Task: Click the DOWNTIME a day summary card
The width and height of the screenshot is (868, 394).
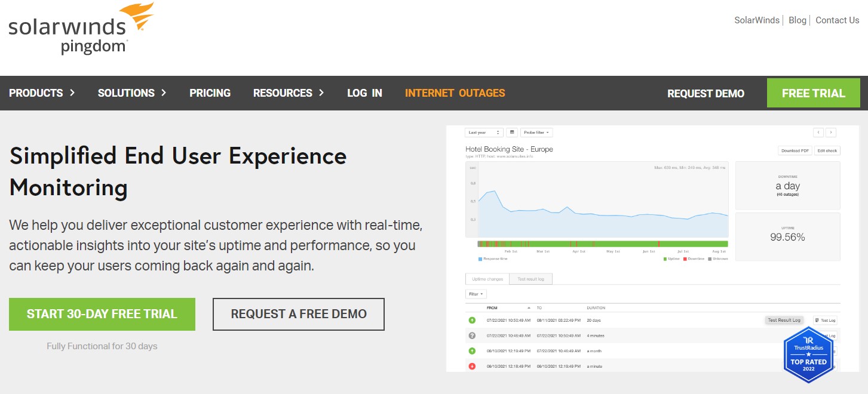Action: pyautogui.click(x=787, y=185)
